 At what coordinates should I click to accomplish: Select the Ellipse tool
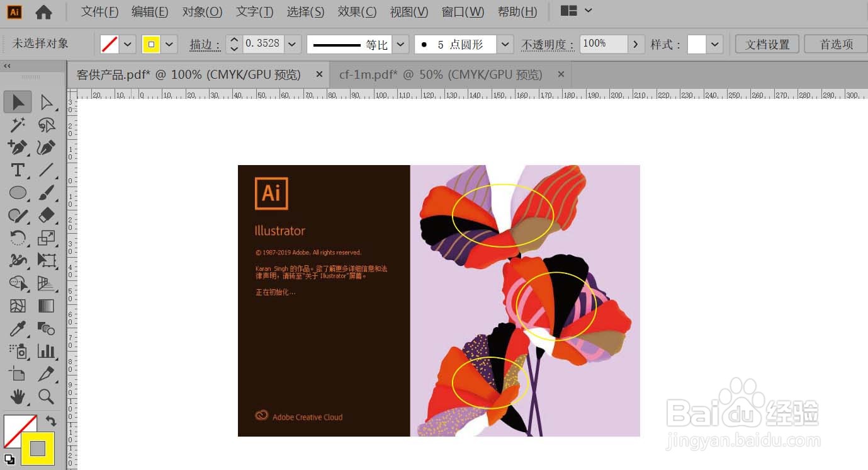18,193
